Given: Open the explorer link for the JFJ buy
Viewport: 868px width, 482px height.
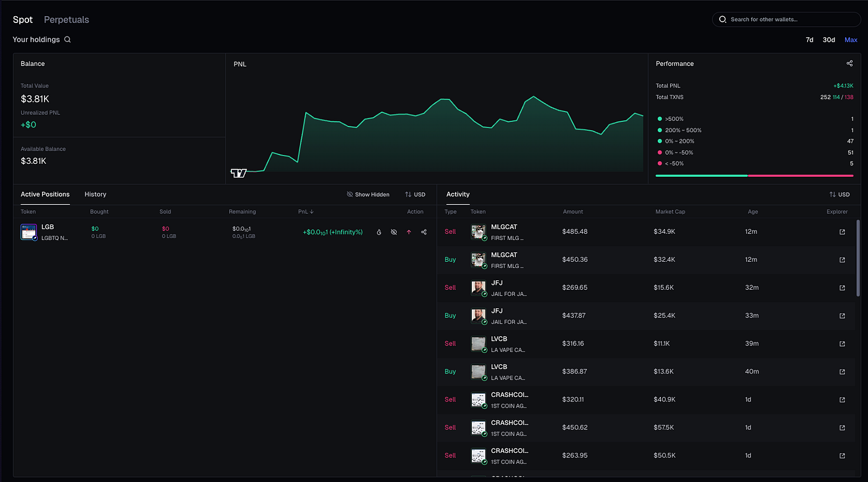Looking at the screenshot, I should pos(841,315).
